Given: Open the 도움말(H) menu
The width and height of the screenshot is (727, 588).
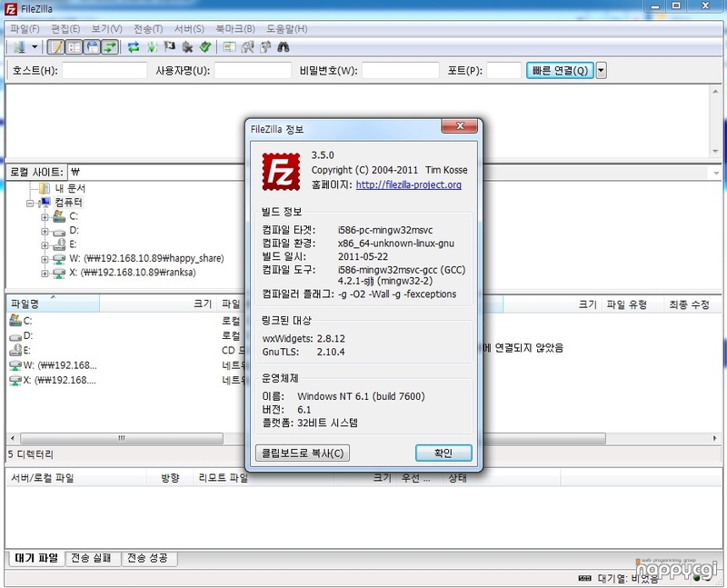Looking at the screenshot, I should pos(286,29).
